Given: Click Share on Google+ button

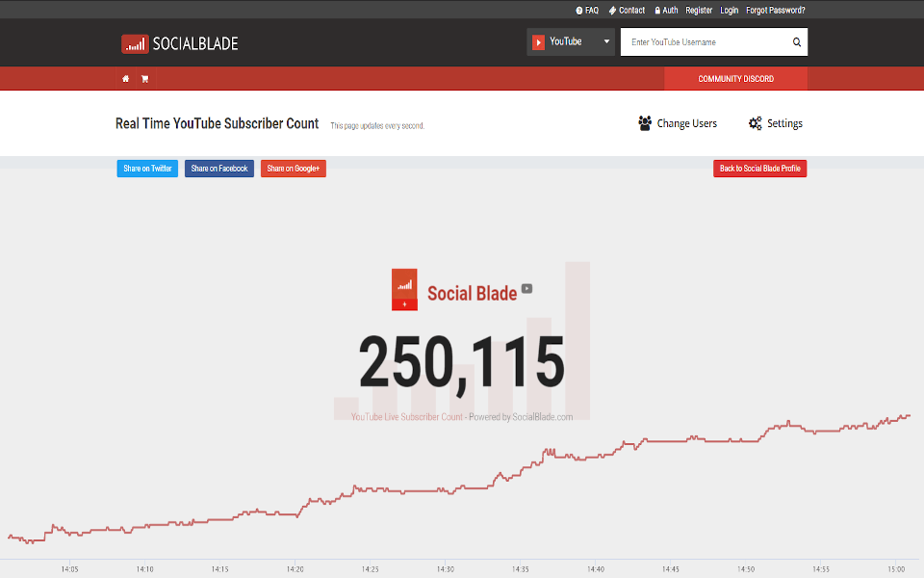Looking at the screenshot, I should tap(293, 169).
